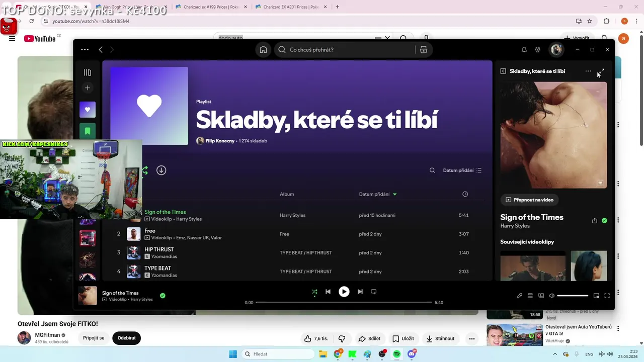
Task: Toggle the lyrics microphone icon in the player bar
Action: tap(520, 296)
